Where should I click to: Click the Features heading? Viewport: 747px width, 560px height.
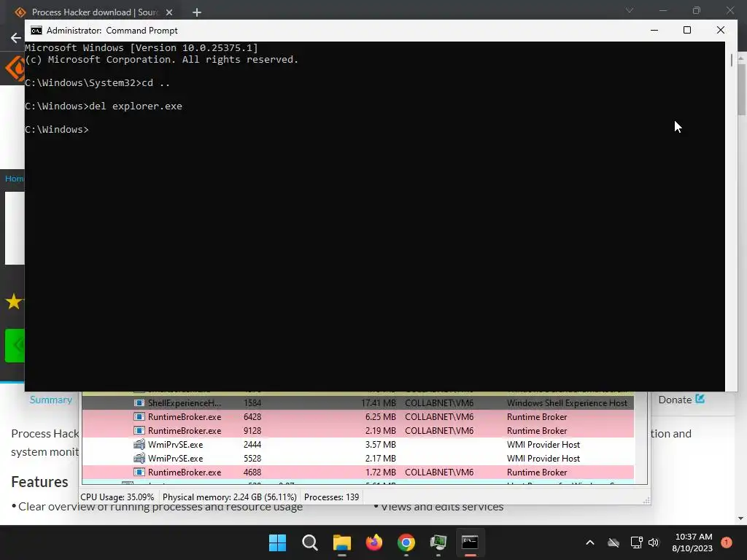(39, 482)
